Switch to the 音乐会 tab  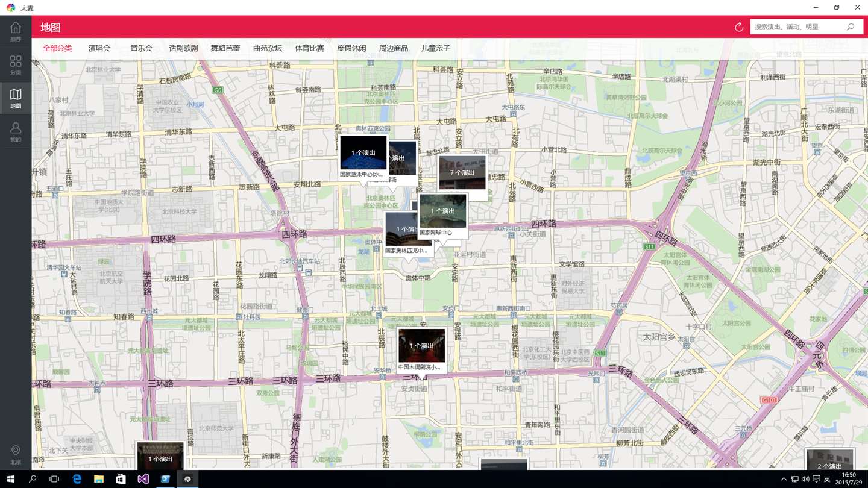coord(142,48)
